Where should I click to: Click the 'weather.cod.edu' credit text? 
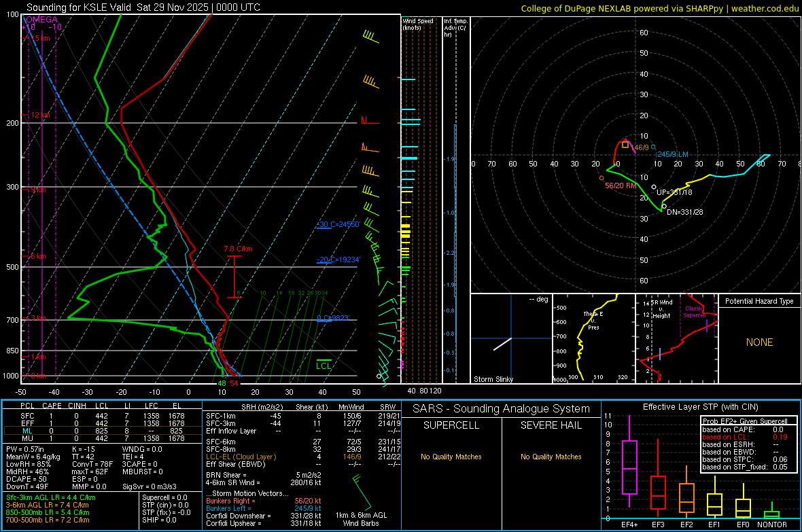(x=765, y=8)
